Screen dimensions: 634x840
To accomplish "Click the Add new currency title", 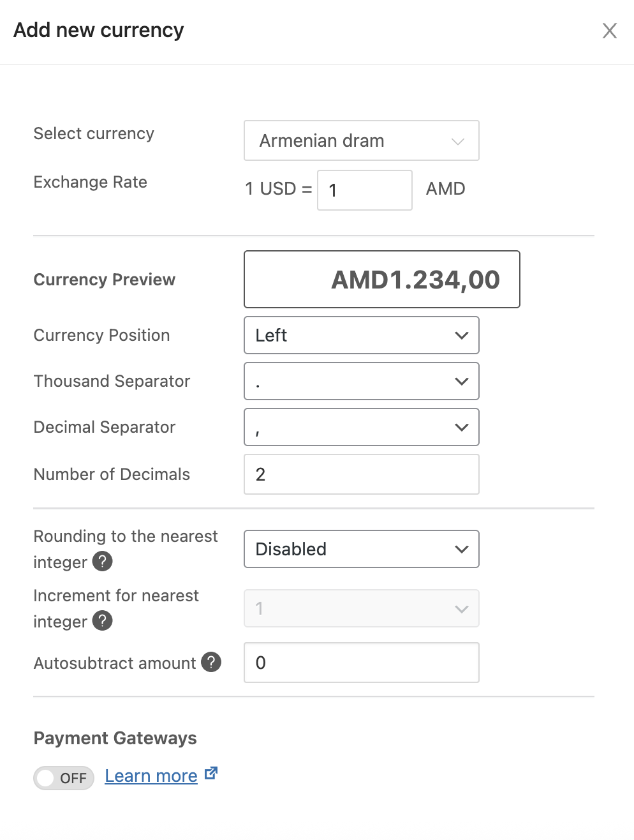I will point(99,31).
